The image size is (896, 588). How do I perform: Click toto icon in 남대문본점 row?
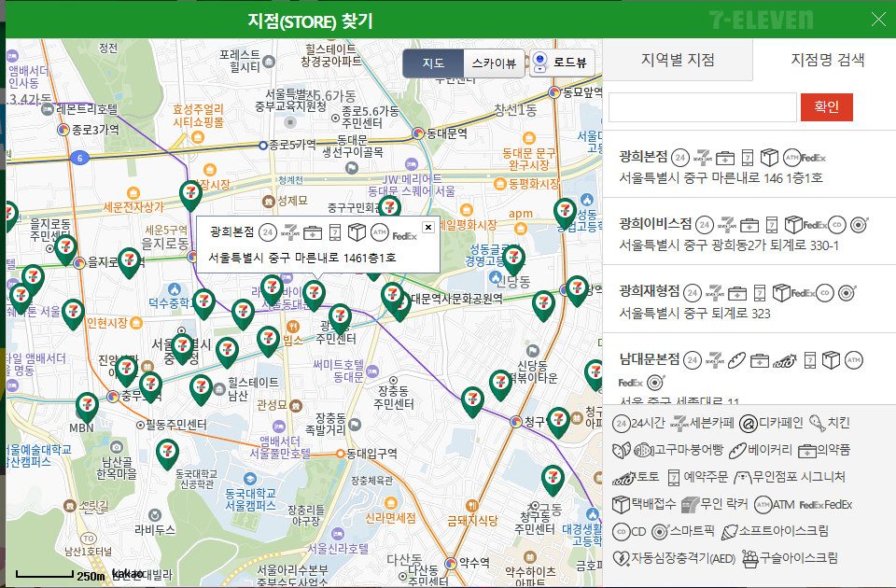click(x=784, y=361)
